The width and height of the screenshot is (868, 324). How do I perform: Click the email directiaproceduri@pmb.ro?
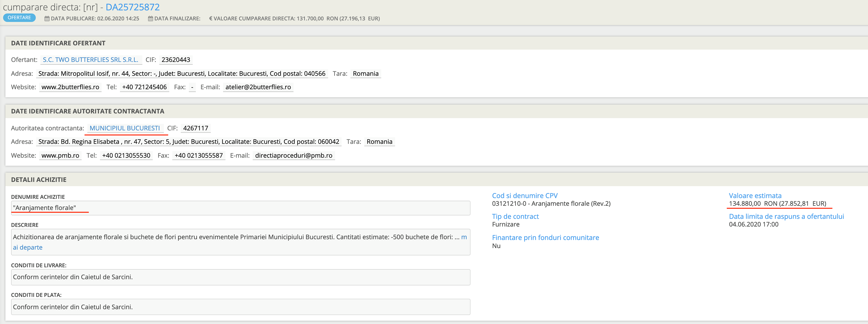click(x=293, y=155)
